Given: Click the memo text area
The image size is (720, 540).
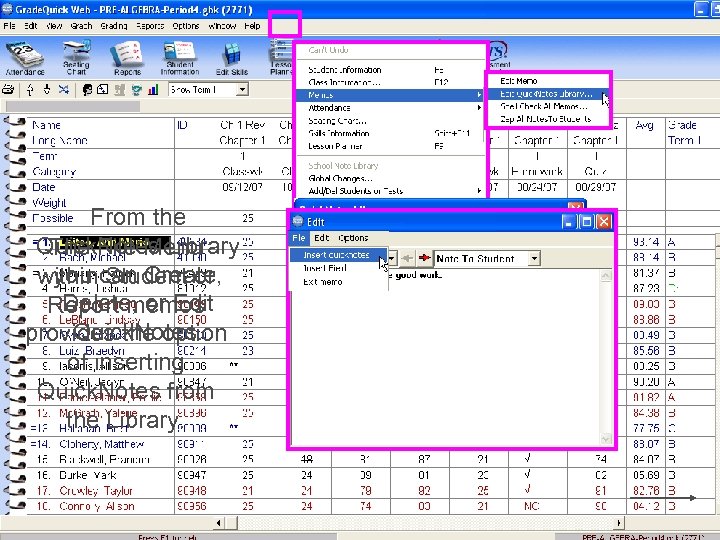Looking at the screenshot, I should point(445,358).
